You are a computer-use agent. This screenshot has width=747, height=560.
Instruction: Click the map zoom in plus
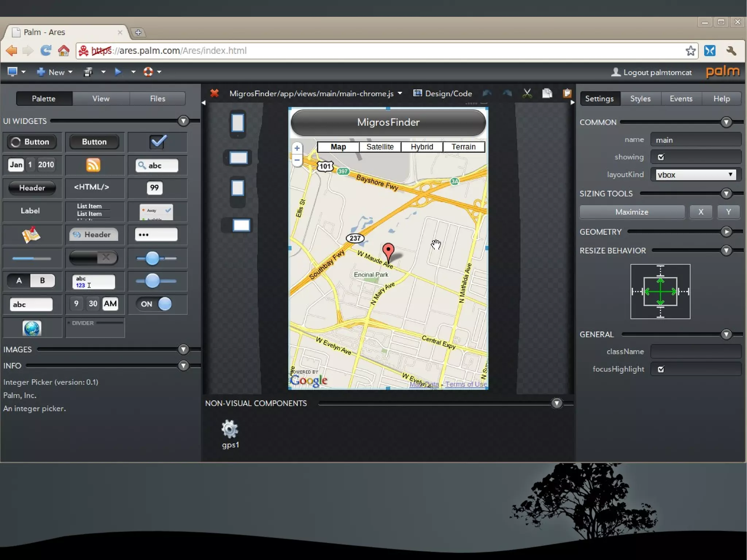click(297, 148)
